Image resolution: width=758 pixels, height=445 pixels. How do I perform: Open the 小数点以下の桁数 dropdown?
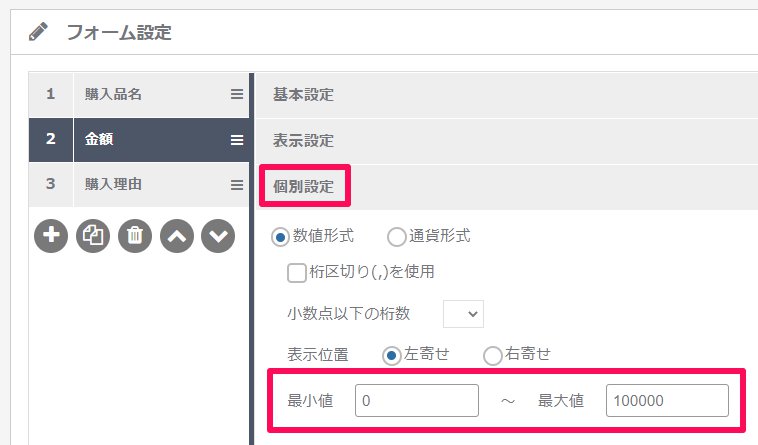(x=463, y=314)
